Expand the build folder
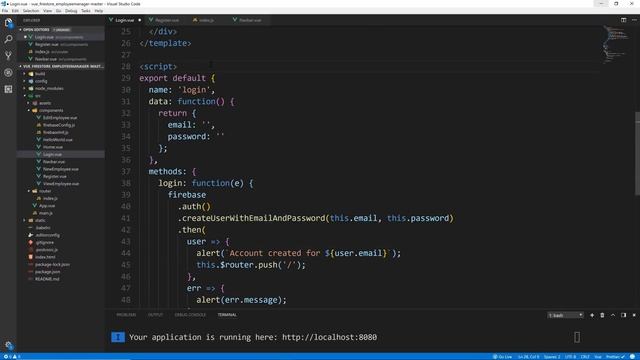 tap(40, 74)
